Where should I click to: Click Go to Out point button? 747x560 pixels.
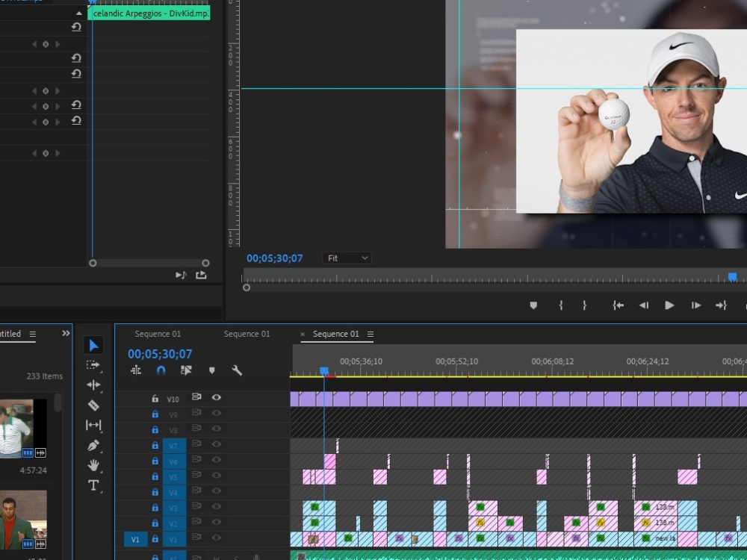click(722, 305)
